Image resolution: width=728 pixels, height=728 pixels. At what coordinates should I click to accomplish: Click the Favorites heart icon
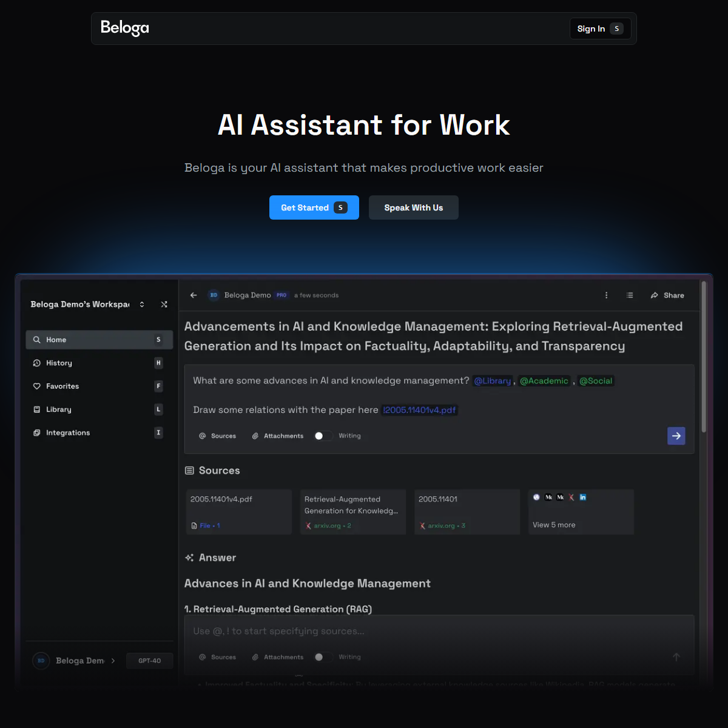point(36,386)
